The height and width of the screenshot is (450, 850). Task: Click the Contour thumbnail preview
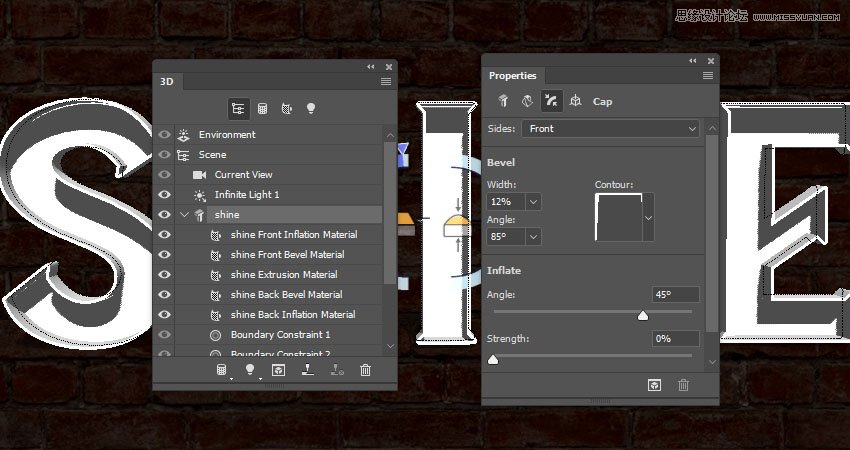619,217
